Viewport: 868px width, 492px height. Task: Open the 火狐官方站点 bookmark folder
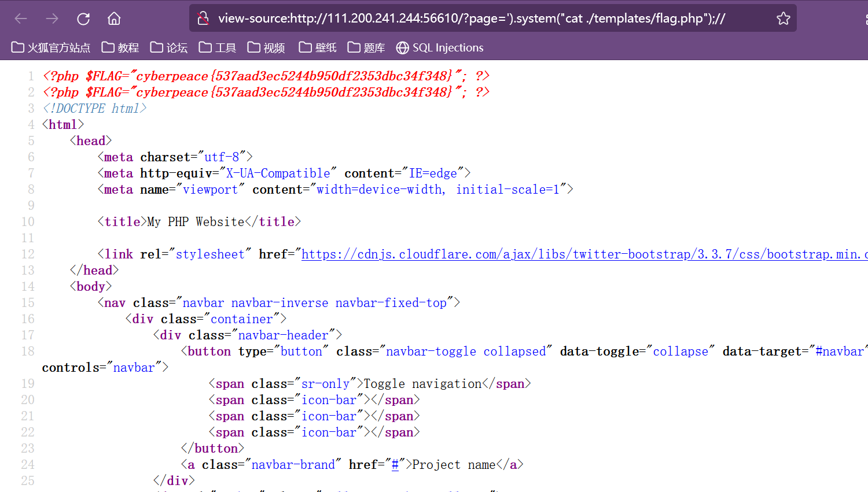pos(51,47)
